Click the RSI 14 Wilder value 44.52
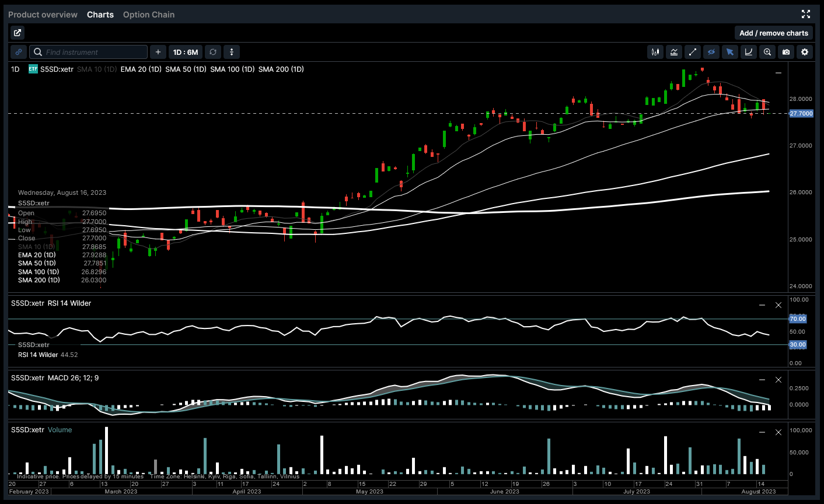The height and width of the screenshot is (504, 824). coord(69,355)
